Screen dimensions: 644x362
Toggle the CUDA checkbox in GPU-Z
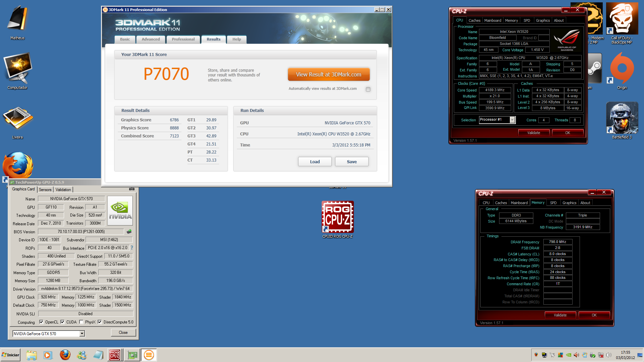pos(62,322)
